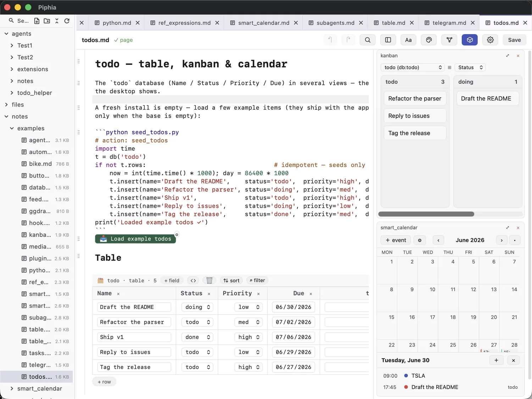Go to previous month in calendar
This screenshot has width=532, height=399.
click(438, 240)
